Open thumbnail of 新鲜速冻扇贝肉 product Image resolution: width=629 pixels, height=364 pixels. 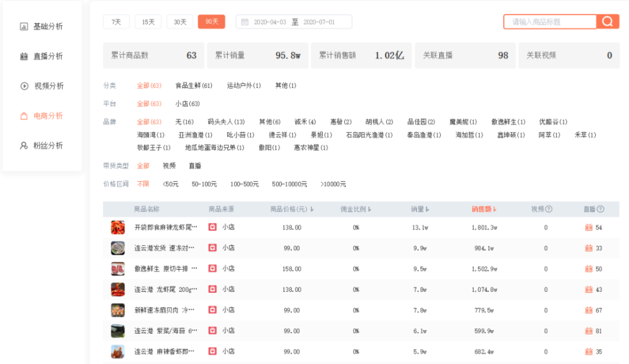[x=118, y=310]
